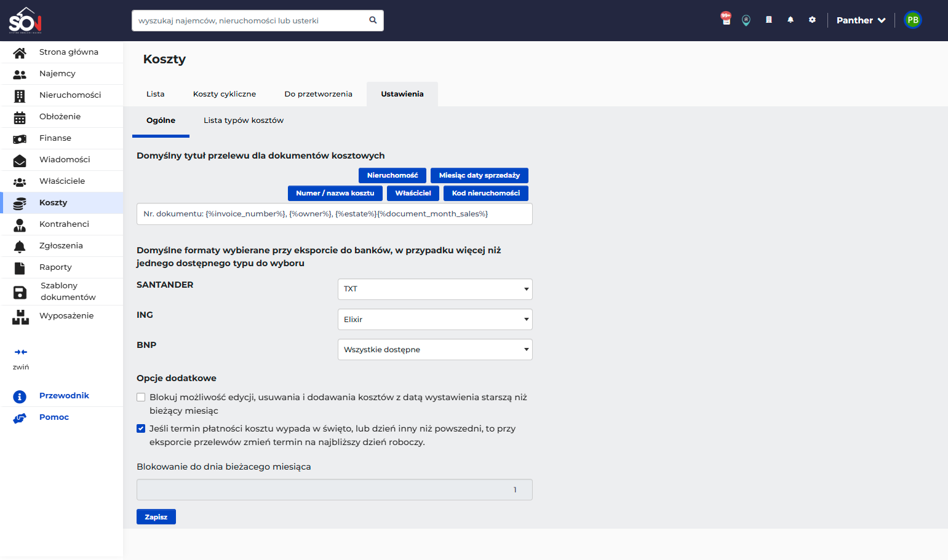Insert the Numer / nazwa kosztu tag
Image resolution: width=948 pixels, height=560 pixels.
335,193
